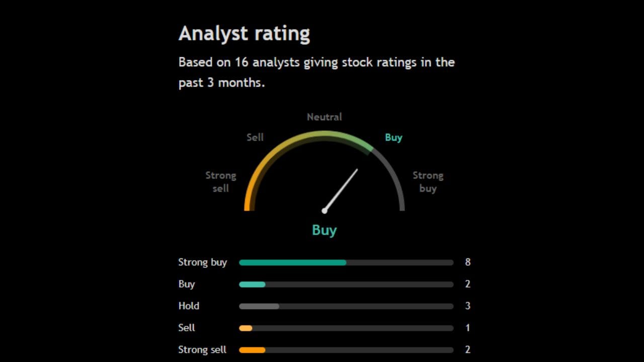Click the "Based on 16 analysts" description text
644x362 pixels.
(316, 72)
